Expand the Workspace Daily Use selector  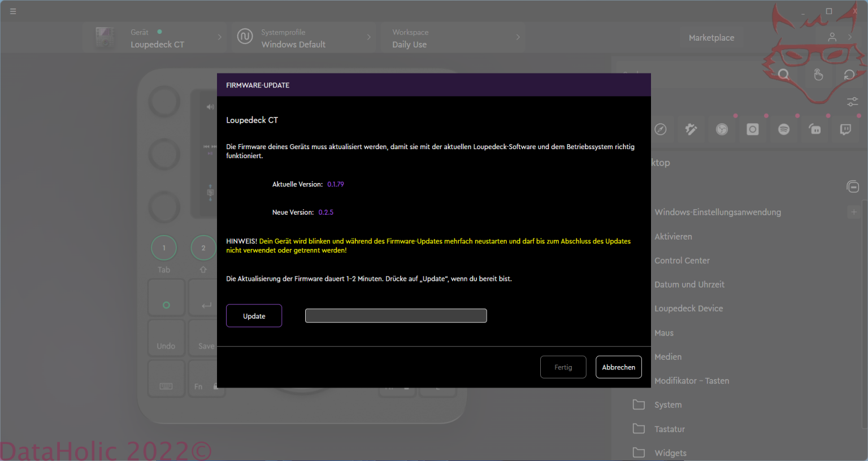coord(452,37)
